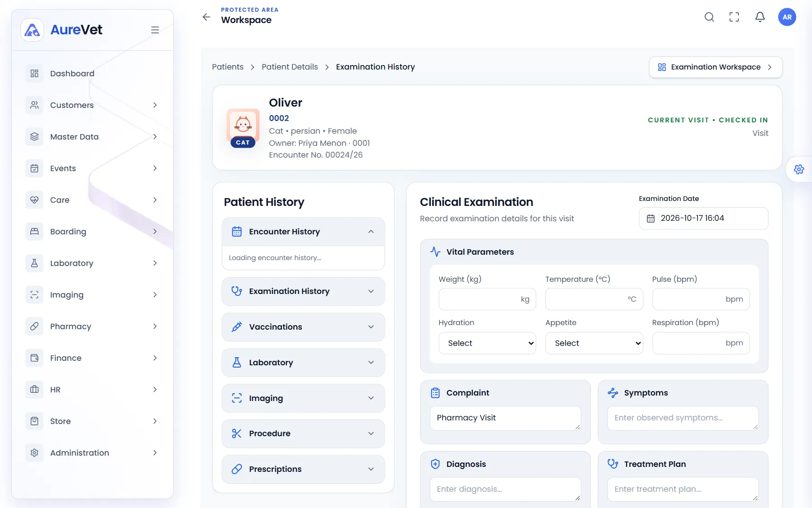This screenshot has height=508, width=812.
Task: Click the search magnifier icon in header
Action: pos(709,17)
